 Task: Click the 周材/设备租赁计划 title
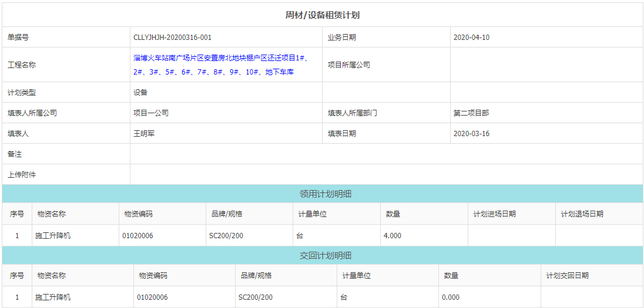pyautogui.click(x=323, y=15)
